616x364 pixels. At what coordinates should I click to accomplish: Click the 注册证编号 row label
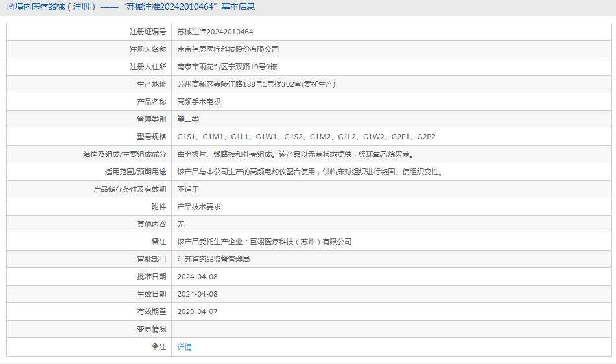click(148, 32)
